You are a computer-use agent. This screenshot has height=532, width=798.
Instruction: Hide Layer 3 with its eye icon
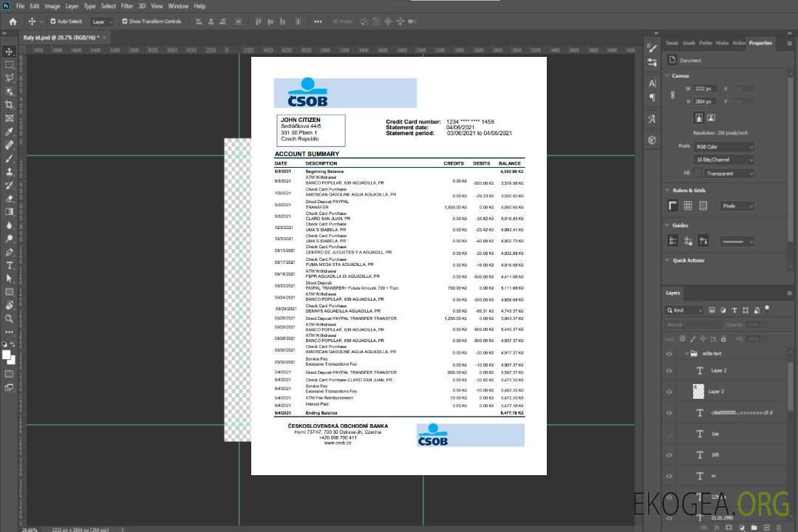tap(669, 392)
